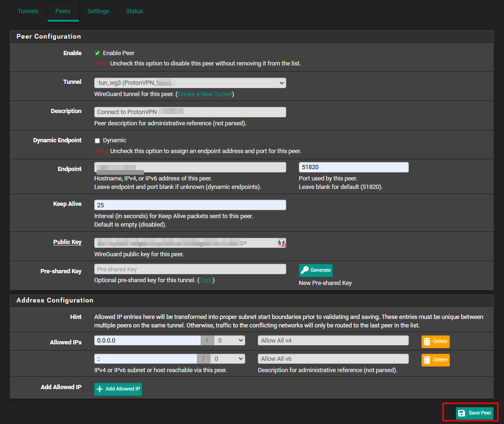This screenshot has height=424, width=504.
Task: Enable the Dynamic endpoint checkbox
Action: 98,140
